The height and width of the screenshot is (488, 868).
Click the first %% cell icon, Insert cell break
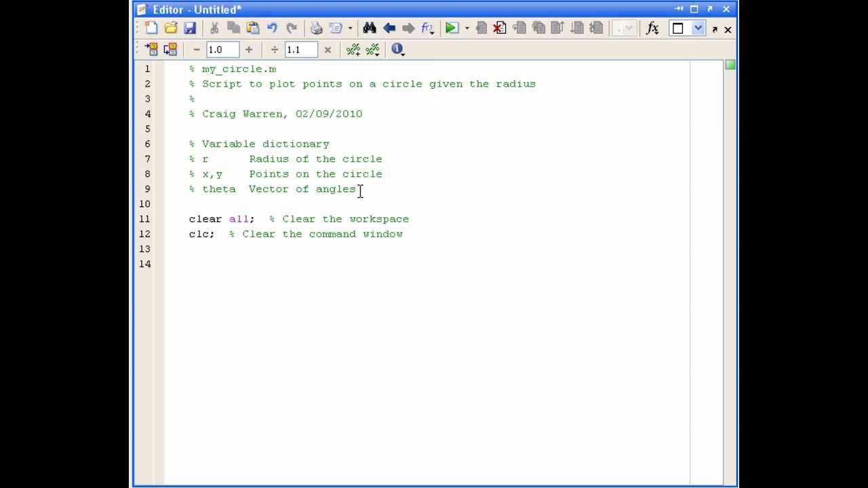point(353,49)
